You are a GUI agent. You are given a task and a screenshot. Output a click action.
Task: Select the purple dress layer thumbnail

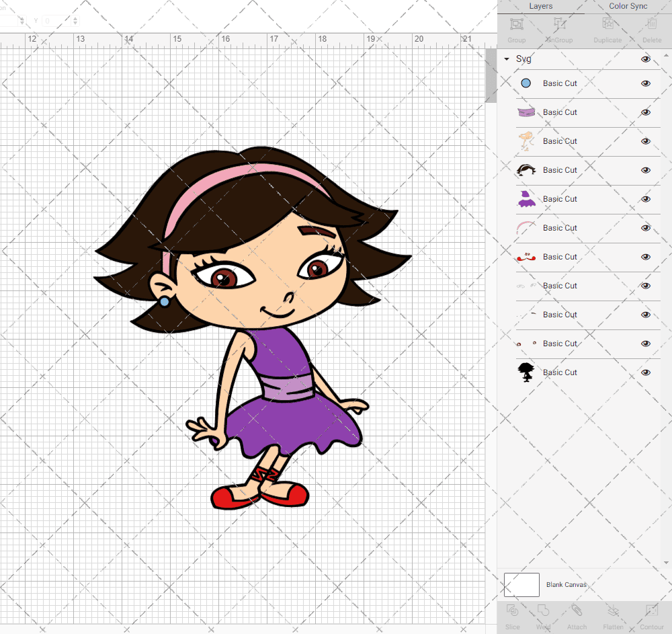click(526, 199)
